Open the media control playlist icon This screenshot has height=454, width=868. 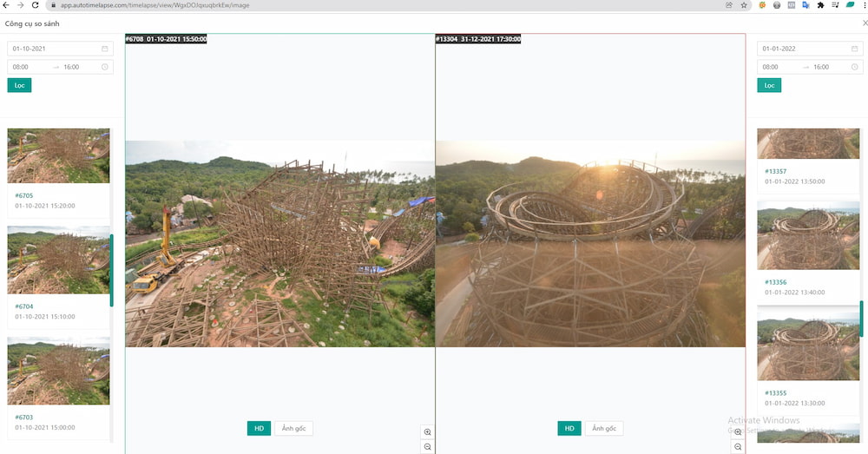835,5
